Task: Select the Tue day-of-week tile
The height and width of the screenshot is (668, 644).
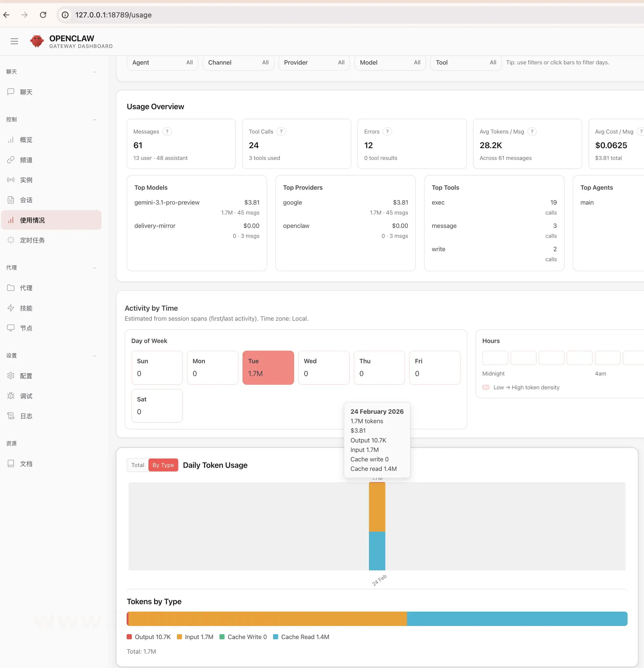Action: coord(268,367)
